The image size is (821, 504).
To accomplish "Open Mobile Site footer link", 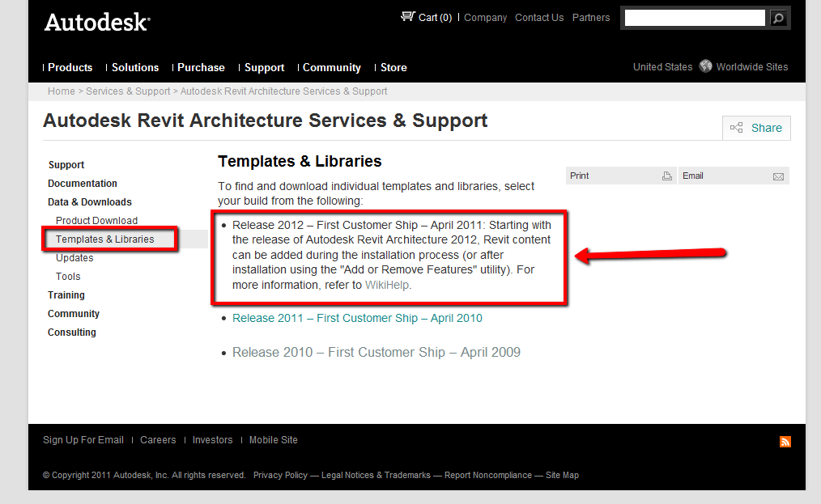I will pyautogui.click(x=274, y=440).
